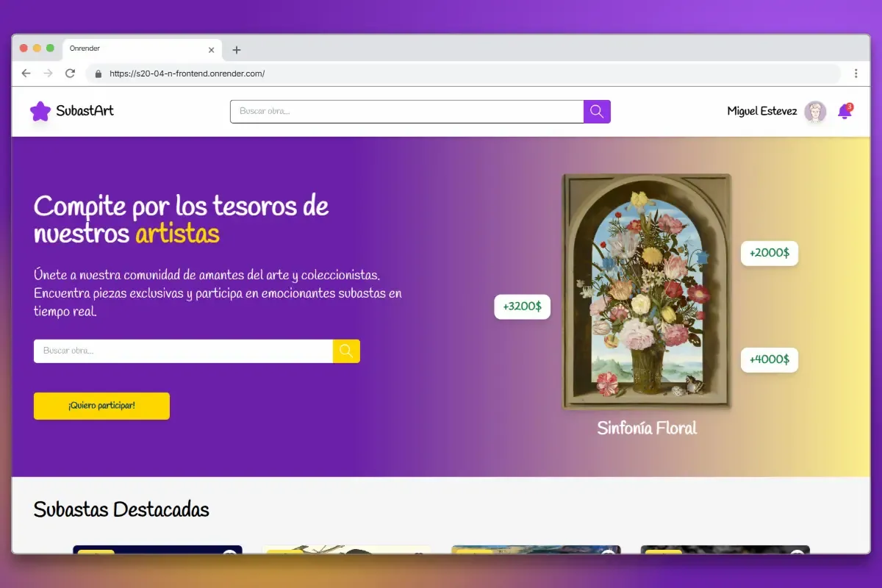
Task: Open the notifications bell icon
Action: [x=845, y=112]
